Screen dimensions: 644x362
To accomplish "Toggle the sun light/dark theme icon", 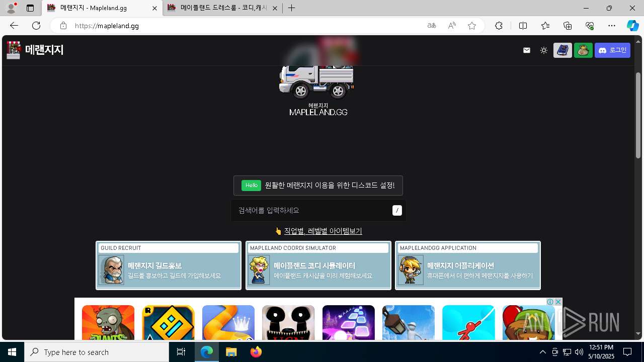I will (x=544, y=50).
